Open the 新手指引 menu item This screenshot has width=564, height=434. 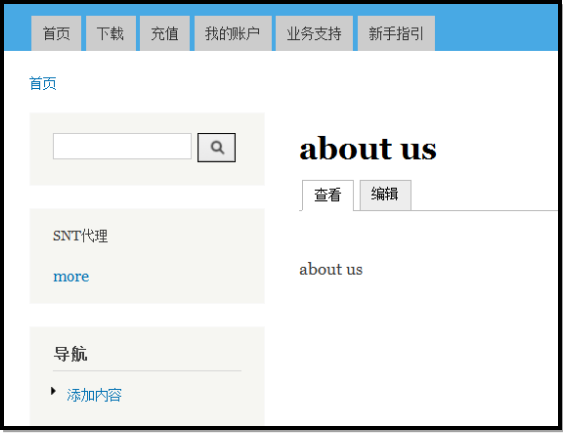tap(396, 33)
